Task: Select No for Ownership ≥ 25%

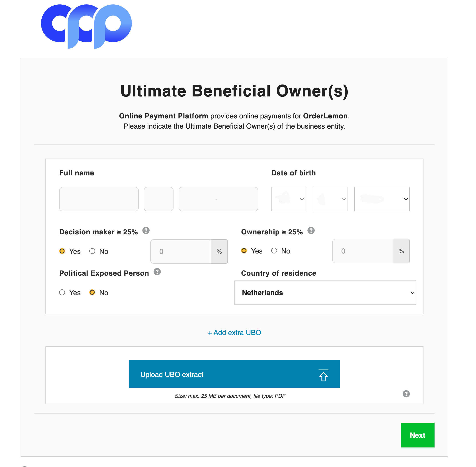Action: pos(274,250)
